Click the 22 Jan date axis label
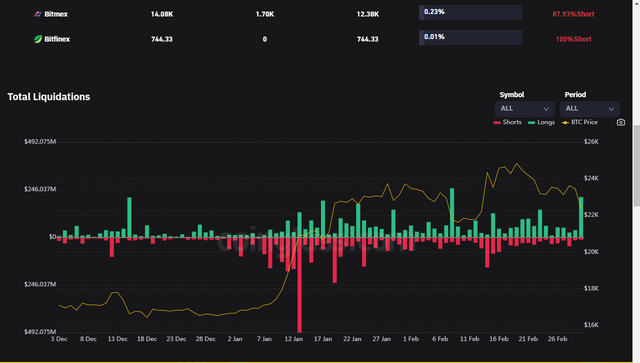 352,339
